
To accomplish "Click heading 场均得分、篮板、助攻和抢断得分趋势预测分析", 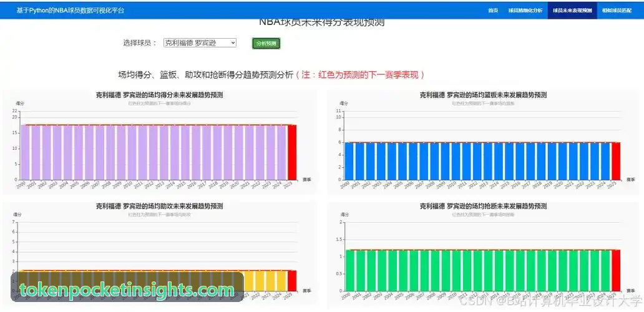I will 206,75.
